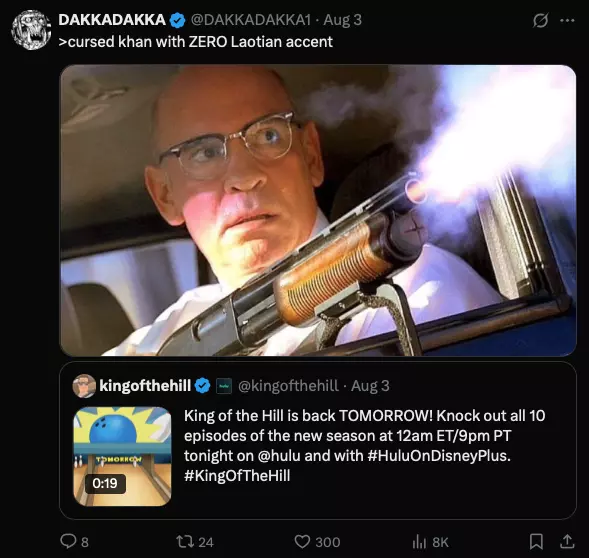Image resolution: width=589 pixels, height=558 pixels.
Task: Open the share upload icon
Action: (567, 541)
